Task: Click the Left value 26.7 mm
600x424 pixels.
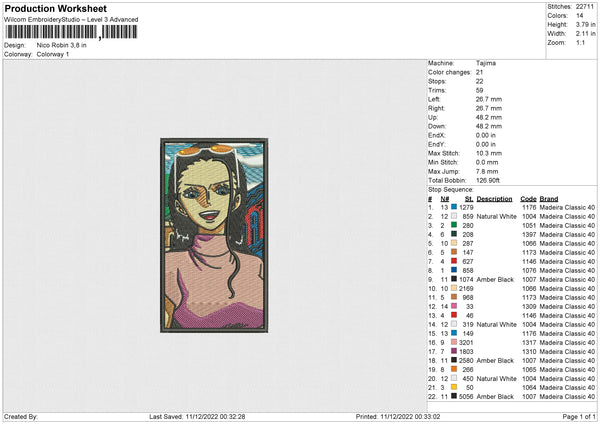Action: pyautogui.click(x=489, y=99)
